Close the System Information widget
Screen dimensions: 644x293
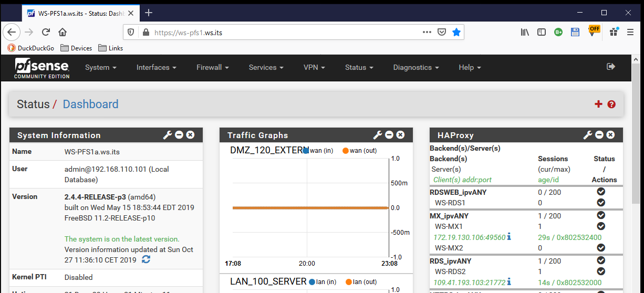pyautogui.click(x=190, y=135)
